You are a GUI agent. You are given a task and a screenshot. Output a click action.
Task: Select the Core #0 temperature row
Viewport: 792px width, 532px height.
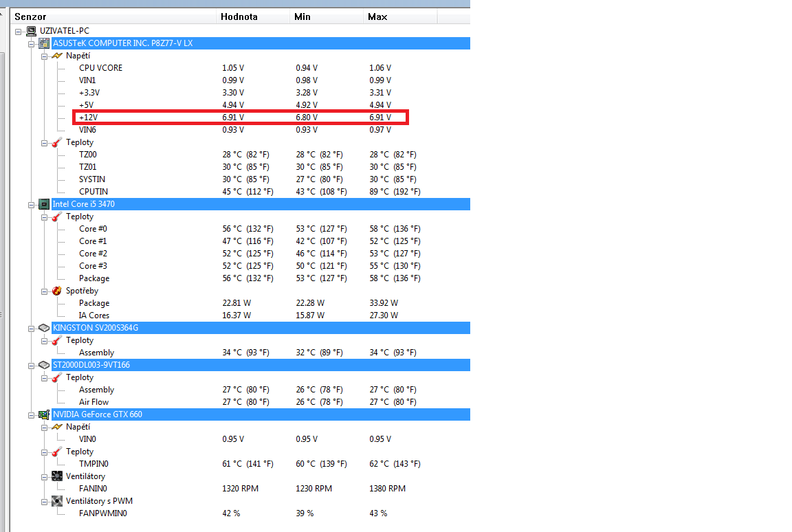(x=250, y=229)
